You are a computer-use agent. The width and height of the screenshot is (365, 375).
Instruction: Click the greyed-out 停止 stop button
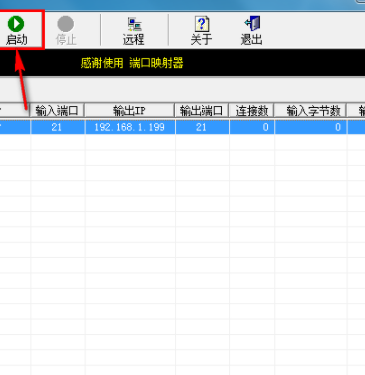tap(66, 31)
